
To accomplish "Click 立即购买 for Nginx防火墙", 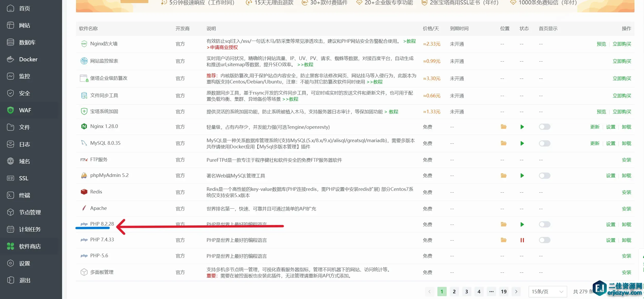I will pos(622,44).
